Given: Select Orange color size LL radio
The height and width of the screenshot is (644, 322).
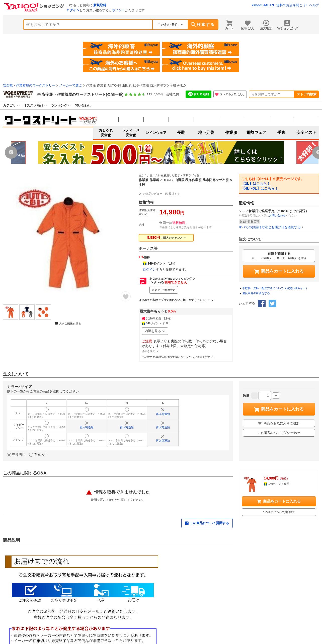Looking at the screenshot, I should tap(87, 436).
